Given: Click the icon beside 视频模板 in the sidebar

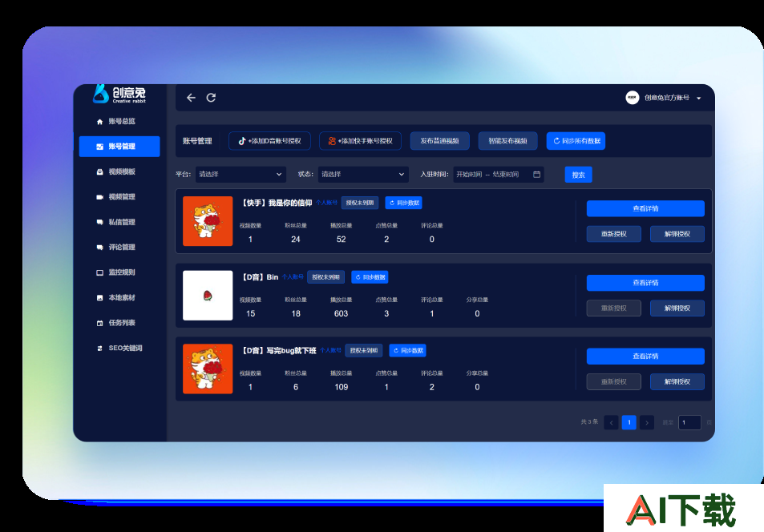Looking at the screenshot, I should (x=100, y=172).
